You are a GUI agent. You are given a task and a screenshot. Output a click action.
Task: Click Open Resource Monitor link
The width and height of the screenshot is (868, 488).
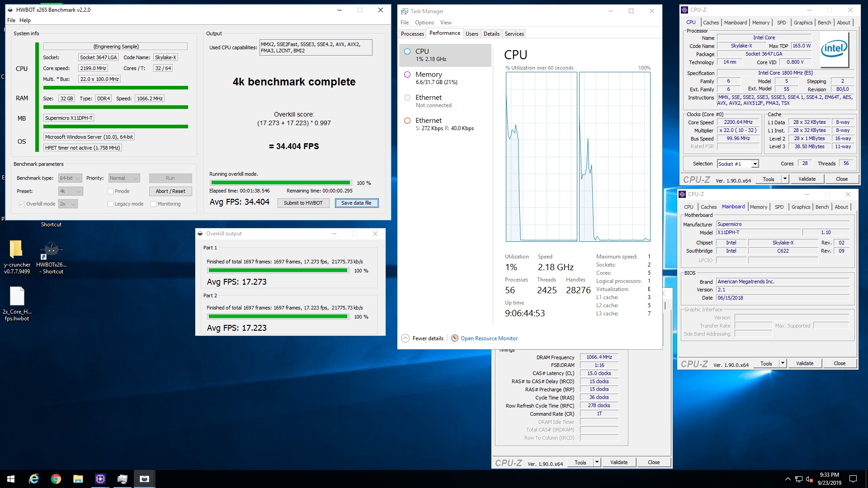pos(489,338)
